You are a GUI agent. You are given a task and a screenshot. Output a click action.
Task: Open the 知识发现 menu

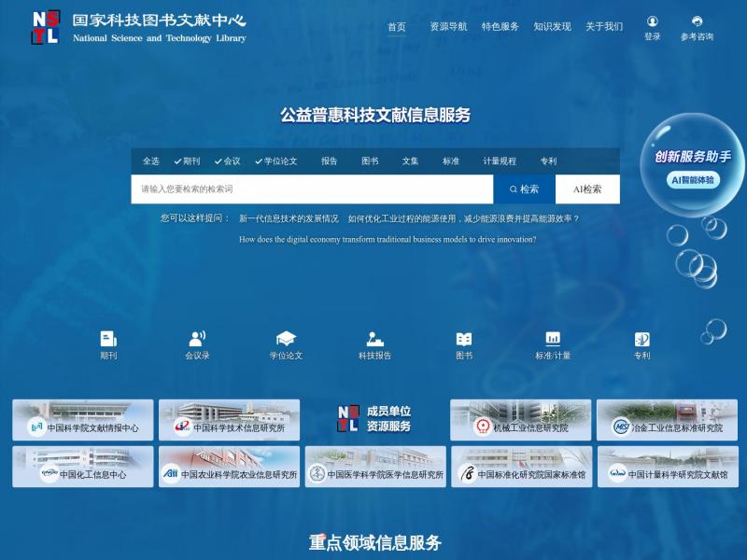click(x=552, y=27)
